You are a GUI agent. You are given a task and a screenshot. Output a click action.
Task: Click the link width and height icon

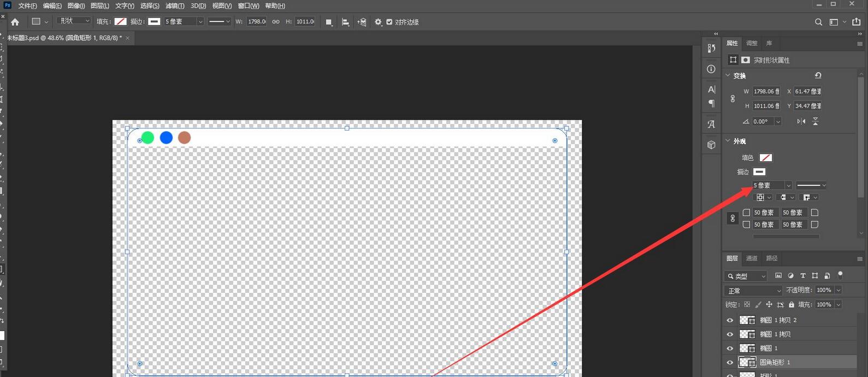click(276, 22)
